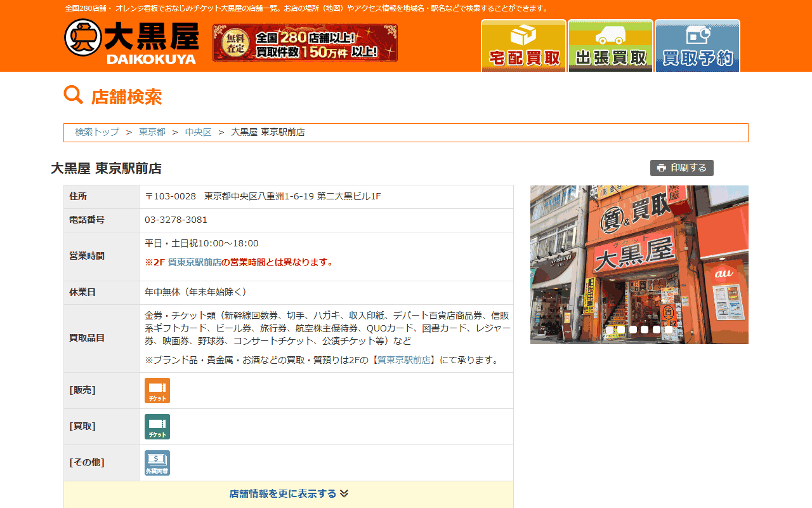Click the orange チケット icon in 販売 row
This screenshot has height=508, width=812.
[x=157, y=391]
